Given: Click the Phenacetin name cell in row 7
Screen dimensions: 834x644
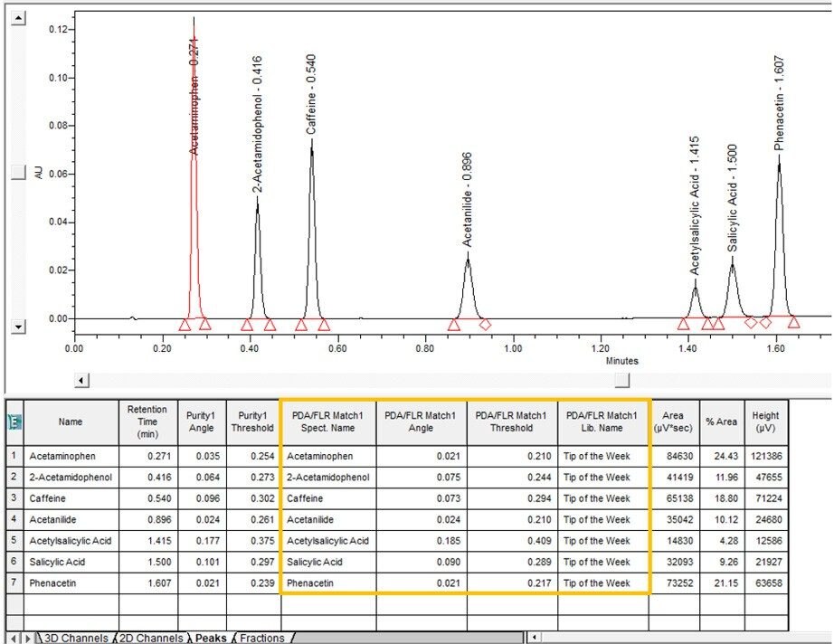Looking at the screenshot, I should (71, 583).
